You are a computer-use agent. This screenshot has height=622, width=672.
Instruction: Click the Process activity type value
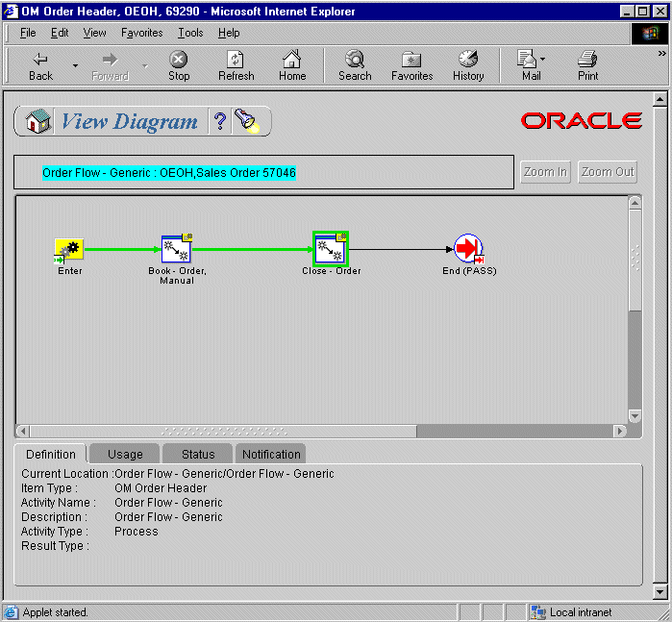point(136,532)
